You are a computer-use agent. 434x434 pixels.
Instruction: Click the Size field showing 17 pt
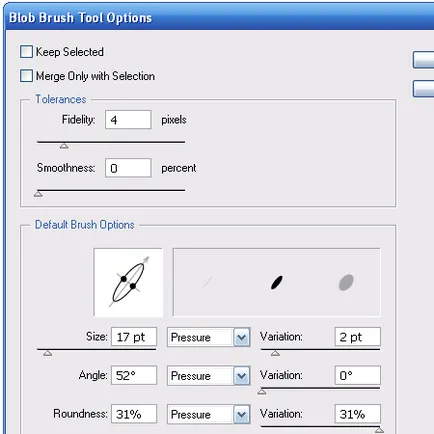tap(134, 337)
